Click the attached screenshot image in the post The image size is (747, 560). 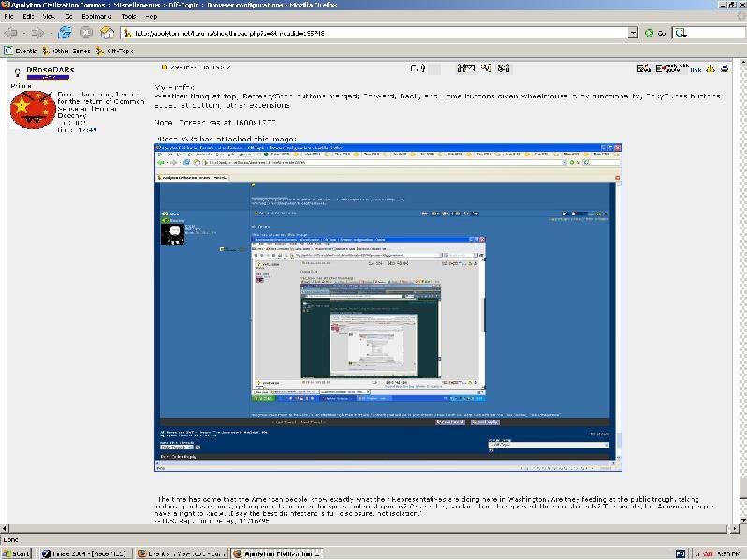click(387, 309)
